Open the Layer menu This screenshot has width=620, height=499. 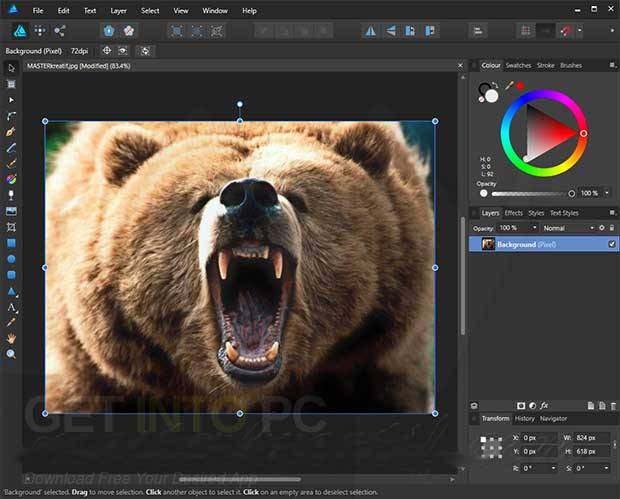(x=118, y=11)
